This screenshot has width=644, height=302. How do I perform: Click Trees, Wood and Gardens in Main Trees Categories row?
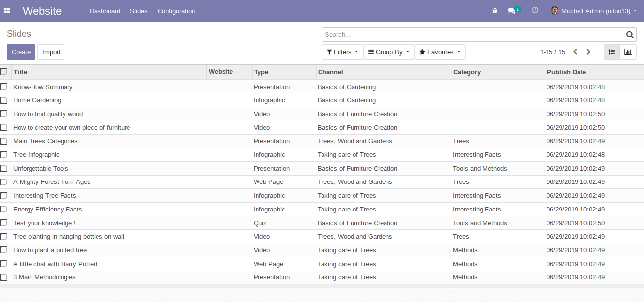coord(355,141)
